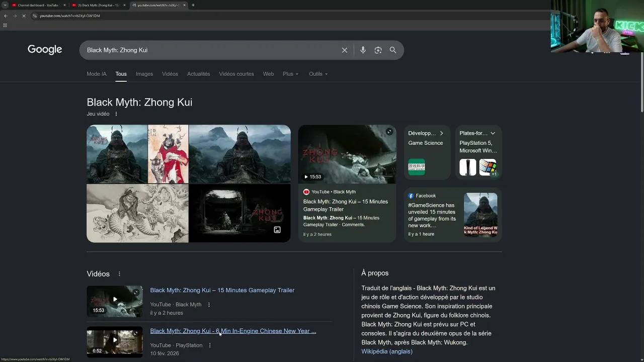Open the ink drawing with tiger image
644x362 pixels.
(137, 213)
